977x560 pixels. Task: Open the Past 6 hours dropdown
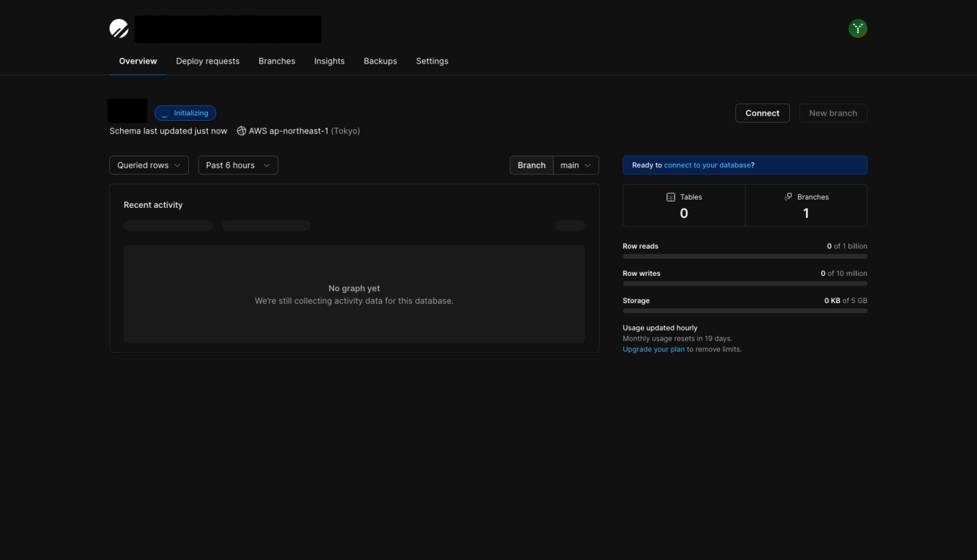(238, 165)
